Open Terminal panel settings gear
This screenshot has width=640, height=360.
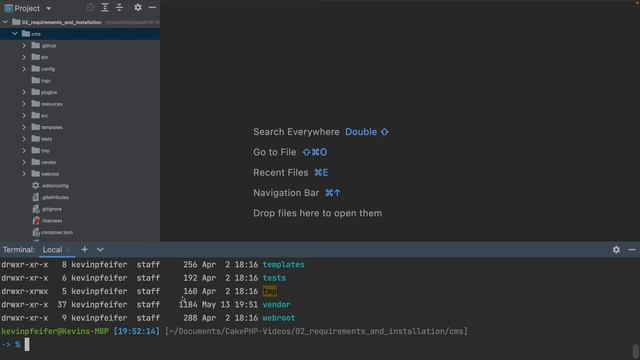click(x=616, y=249)
